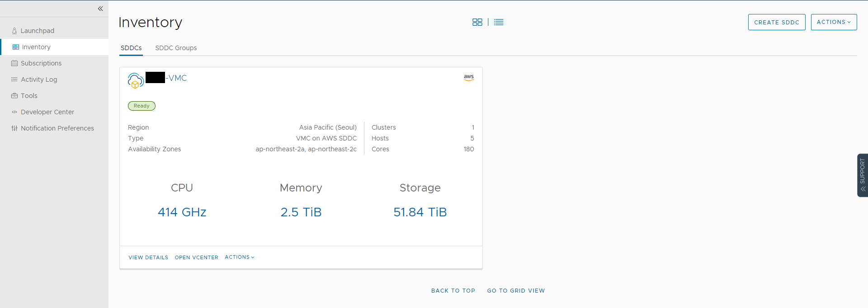This screenshot has width=868, height=308.
Task: Click the Inventory page heading
Action: click(150, 22)
